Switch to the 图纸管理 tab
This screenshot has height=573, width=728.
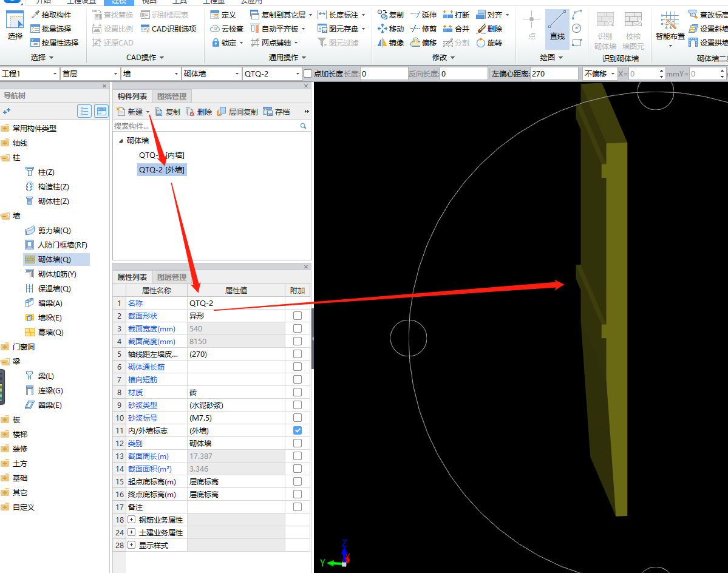tap(172, 97)
